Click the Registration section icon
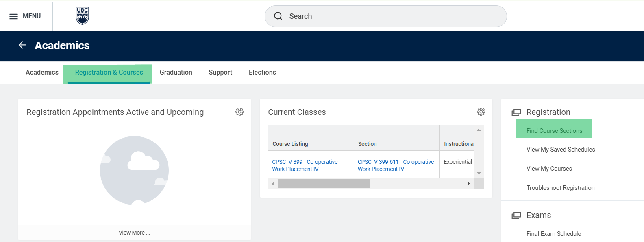Screen dimensions: 644x242 (516, 112)
